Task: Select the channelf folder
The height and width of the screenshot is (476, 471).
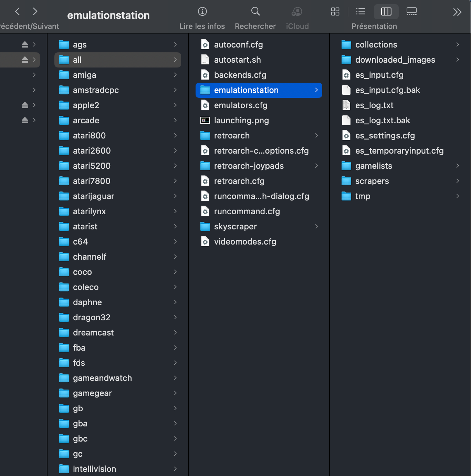Action: click(118, 257)
